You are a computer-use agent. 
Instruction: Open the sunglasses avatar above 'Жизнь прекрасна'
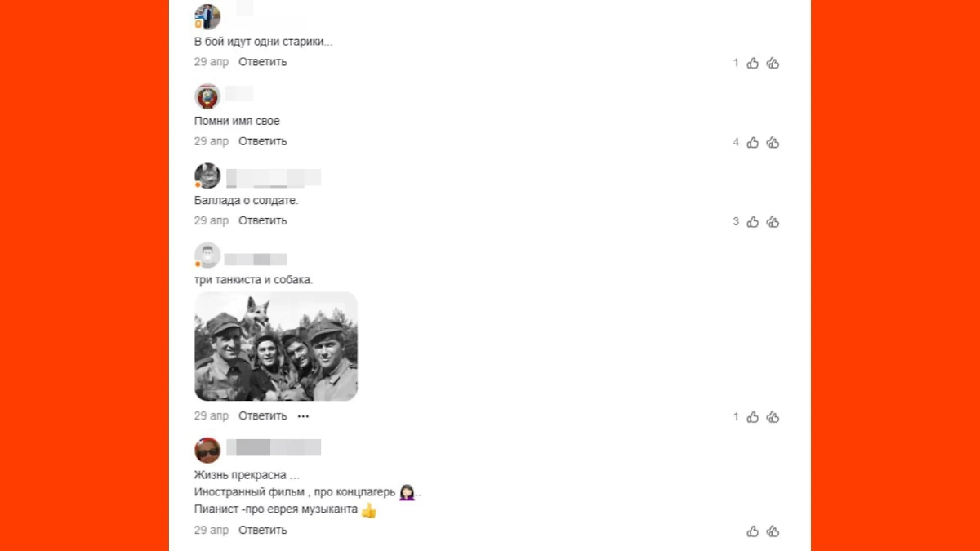tap(207, 451)
